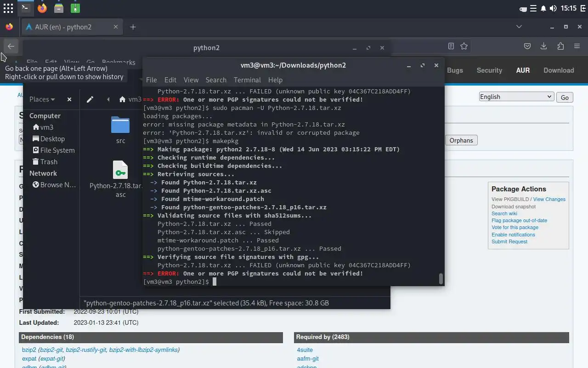Image resolution: width=588 pixels, height=368 pixels.
Task: Open the volume control
Action: tap(553, 8)
